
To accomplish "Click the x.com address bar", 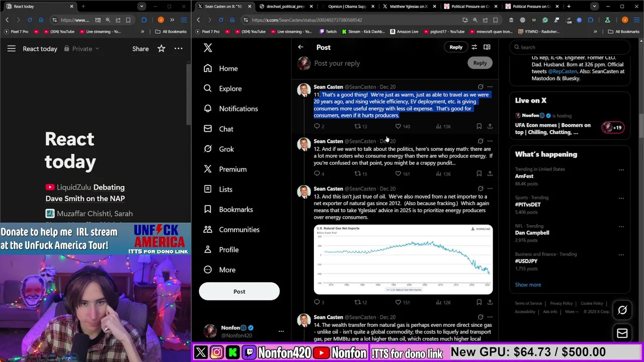I will (352, 20).
